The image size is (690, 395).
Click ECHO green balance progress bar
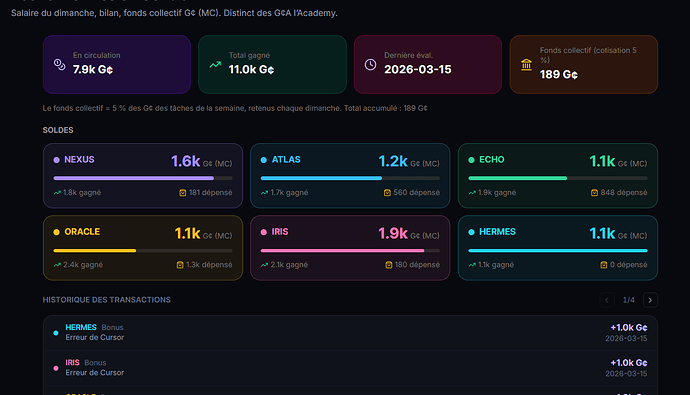(558, 178)
